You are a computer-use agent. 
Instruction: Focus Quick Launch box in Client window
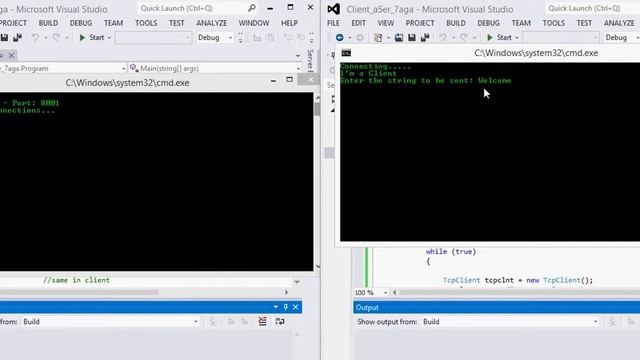pyautogui.click(x=592, y=8)
